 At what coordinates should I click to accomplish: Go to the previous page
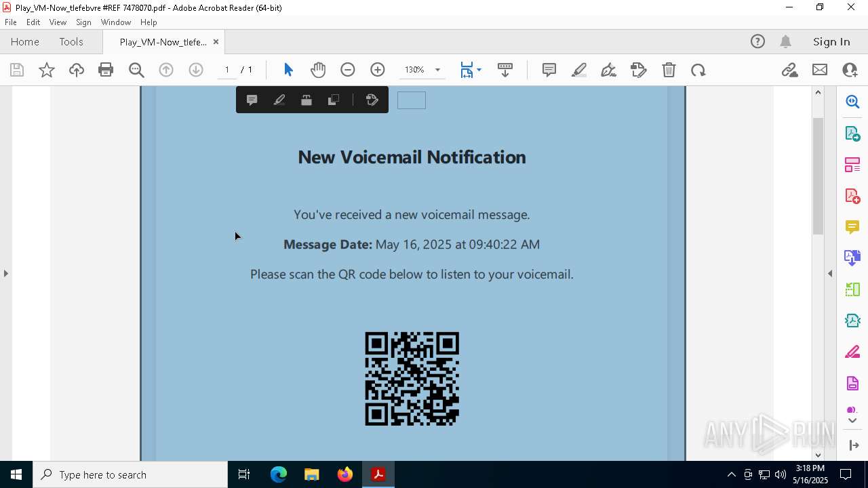(x=166, y=70)
